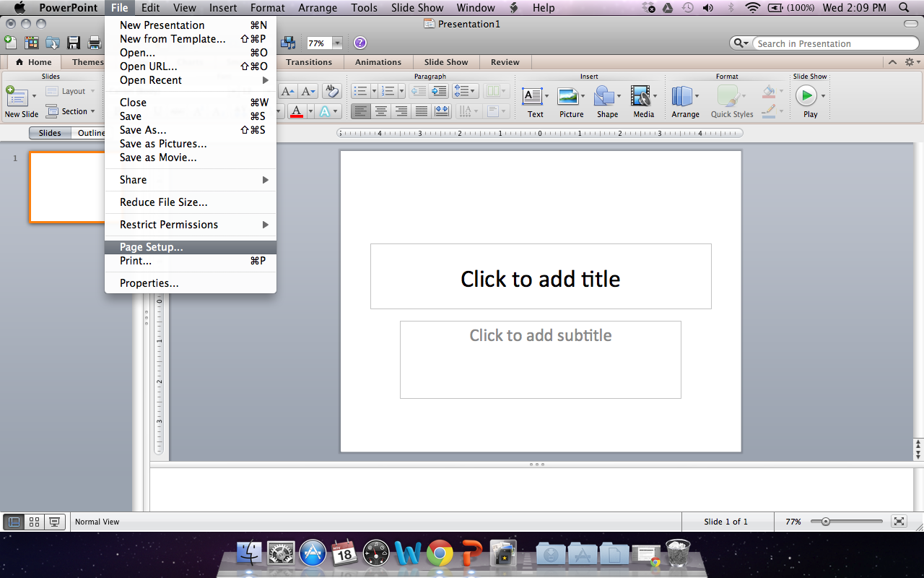924x578 pixels.
Task: Click the Text Effects blue A icon
Action: 325,111
